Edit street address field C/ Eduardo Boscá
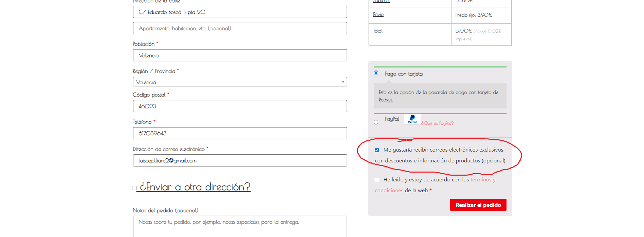Image resolution: width=644 pixels, height=237 pixels. point(240,12)
